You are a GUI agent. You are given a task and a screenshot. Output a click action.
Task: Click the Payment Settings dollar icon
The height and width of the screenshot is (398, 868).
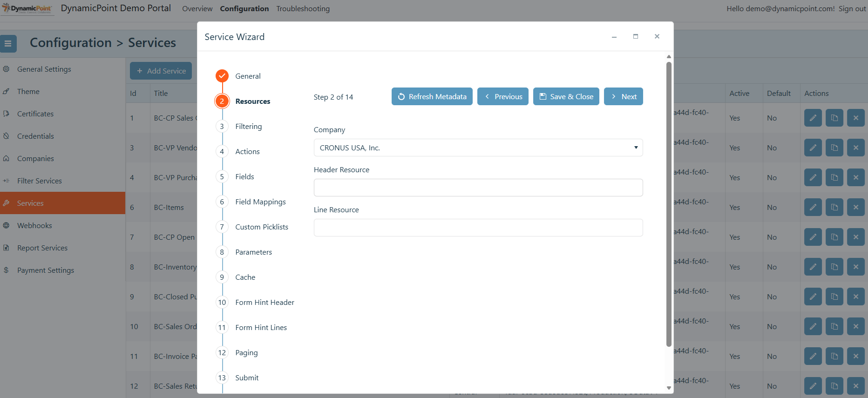pyautogui.click(x=6, y=270)
